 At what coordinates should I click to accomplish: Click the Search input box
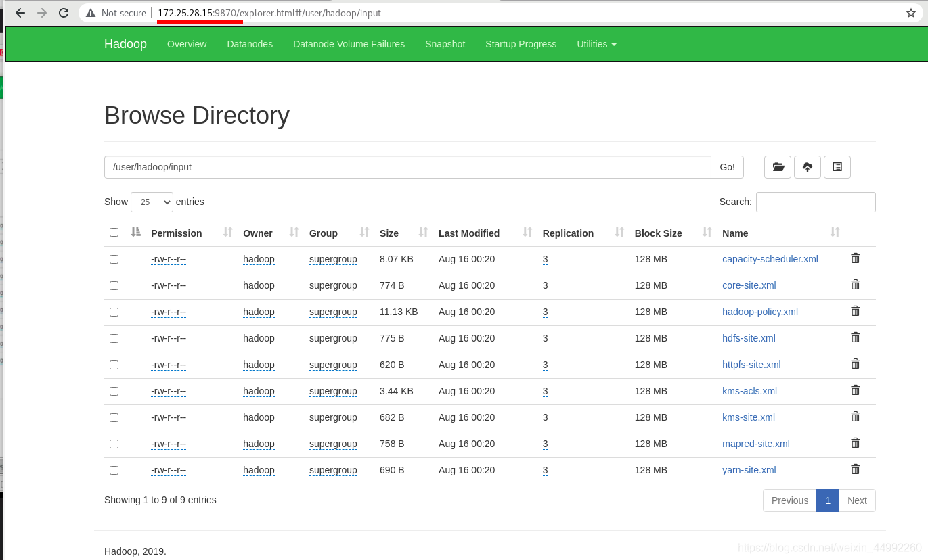click(x=816, y=202)
